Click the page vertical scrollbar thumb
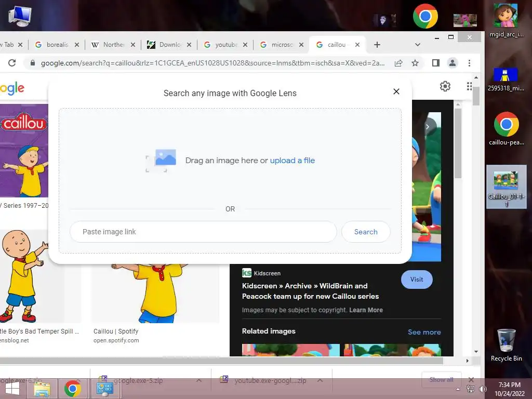 [x=476, y=96]
